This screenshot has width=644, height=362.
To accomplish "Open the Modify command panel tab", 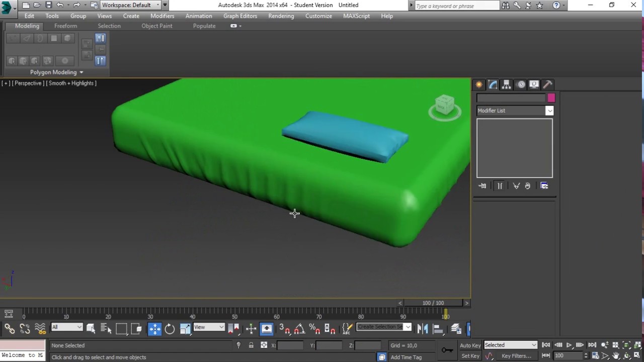I will coord(493,84).
